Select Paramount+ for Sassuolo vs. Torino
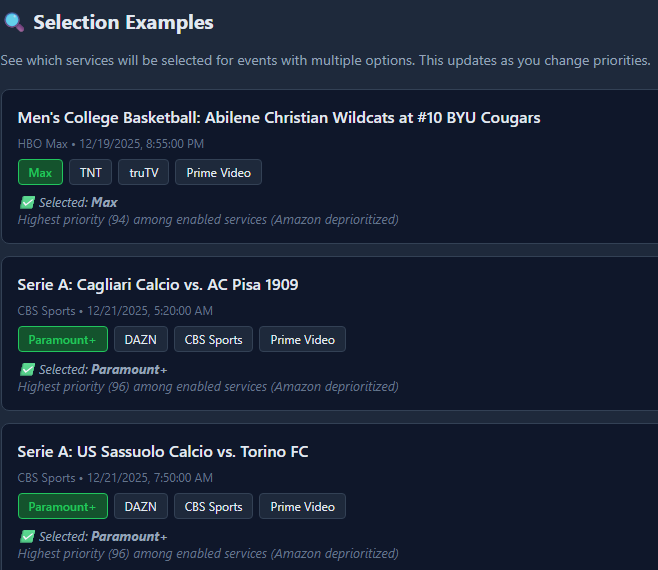Viewport: 658px width, 570px height. point(62,506)
